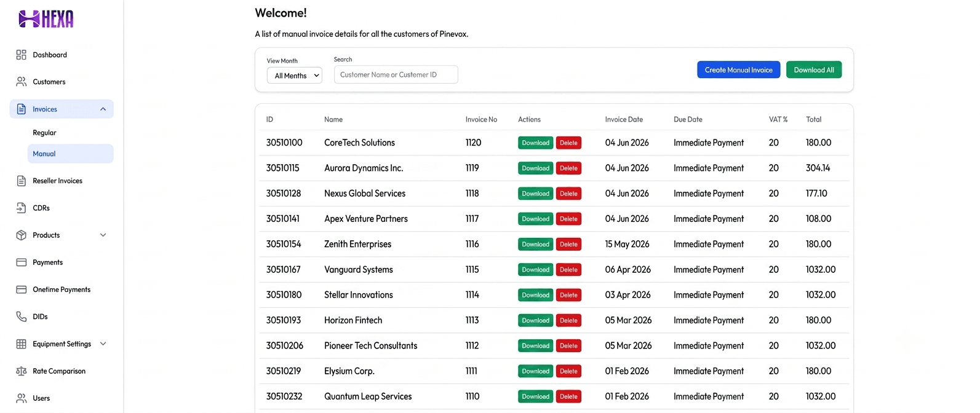Click invoice number 1112

[472, 346]
